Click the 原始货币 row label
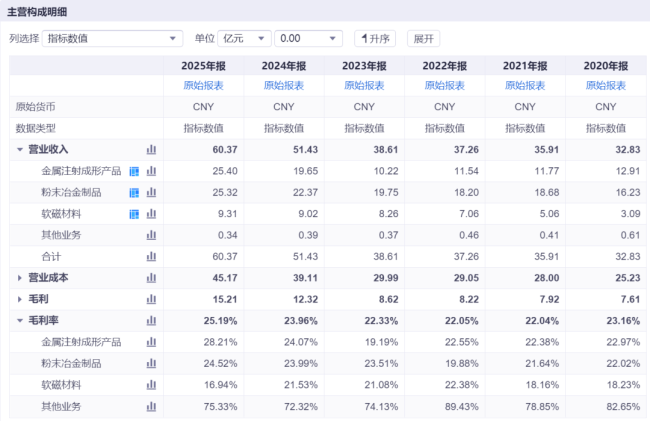650x421 pixels. point(35,107)
